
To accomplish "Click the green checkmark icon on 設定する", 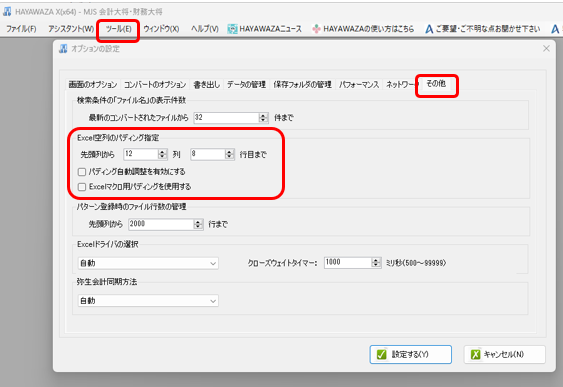I will pyautogui.click(x=382, y=354).
